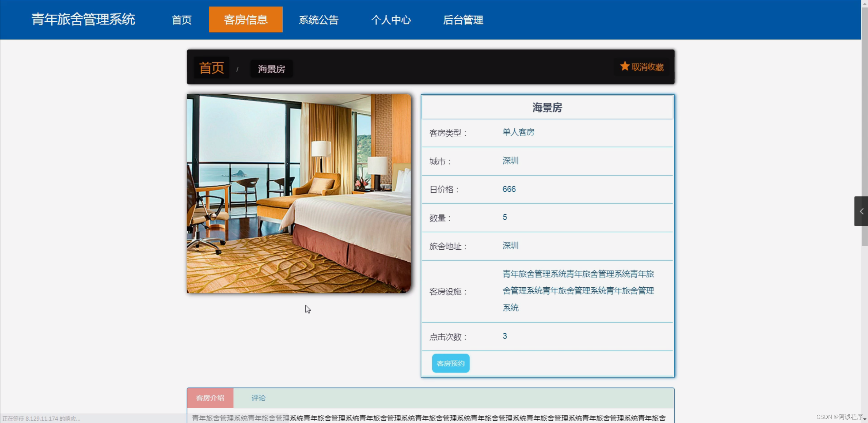Click the 单人客房 room type value
This screenshot has width=868, height=423.
tap(518, 132)
